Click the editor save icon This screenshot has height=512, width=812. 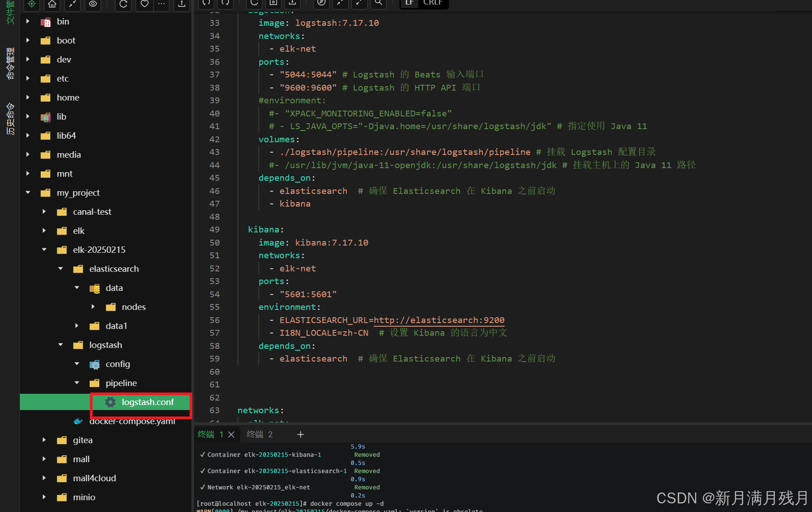click(273, 3)
